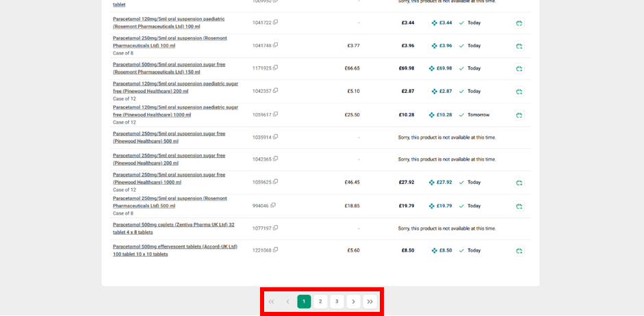This screenshot has width=644, height=316.
Task: Click the copy icon beside code 1042365
Action: point(275,159)
